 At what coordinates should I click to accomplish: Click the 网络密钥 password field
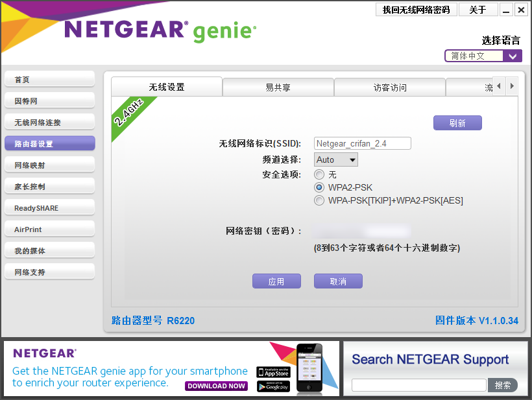tap(363, 231)
